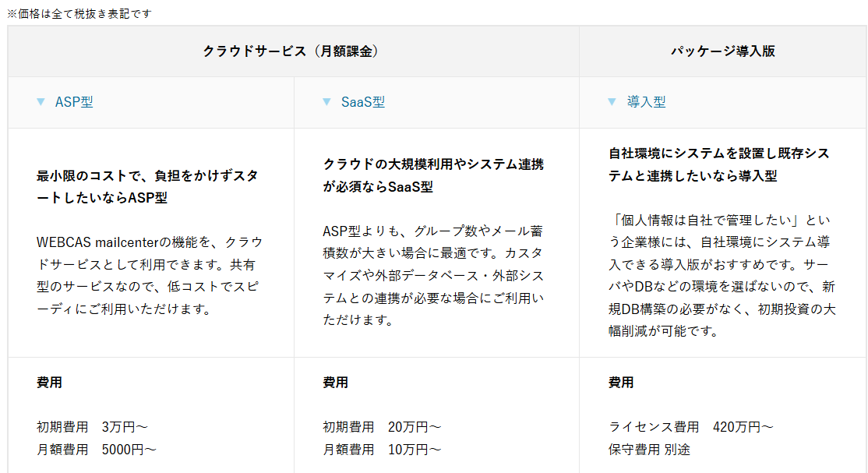The image size is (868, 473).
Task: Click the bold ASP型 heading about 最小限のコスト
Action: (147, 187)
